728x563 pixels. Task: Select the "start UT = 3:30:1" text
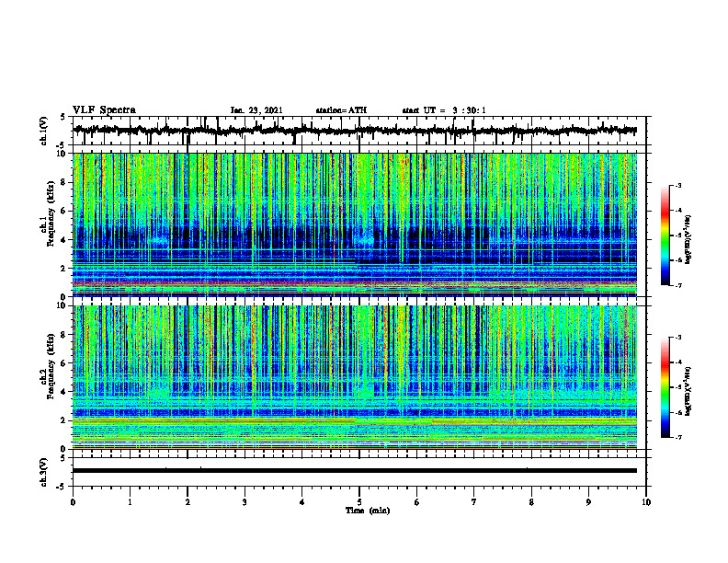point(444,110)
